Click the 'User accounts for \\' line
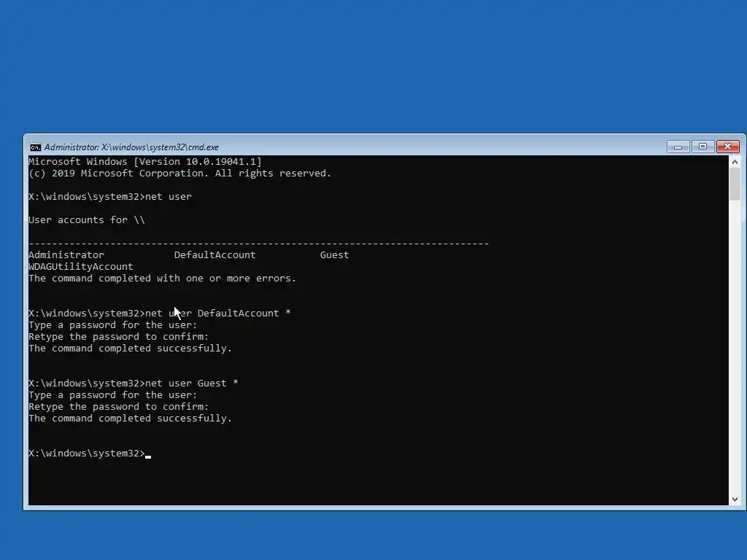This screenshot has width=747, height=560. pyautogui.click(x=87, y=220)
